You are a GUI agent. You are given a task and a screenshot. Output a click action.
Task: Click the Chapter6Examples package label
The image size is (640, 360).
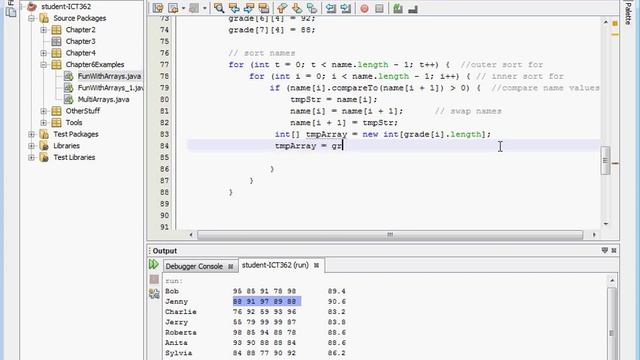95,64
